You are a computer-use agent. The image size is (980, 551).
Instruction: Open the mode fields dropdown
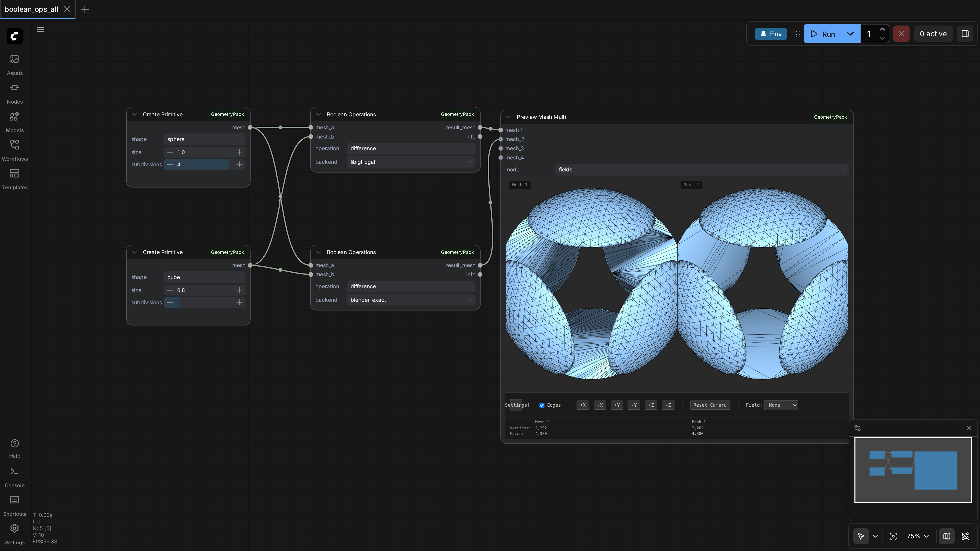[x=702, y=170]
